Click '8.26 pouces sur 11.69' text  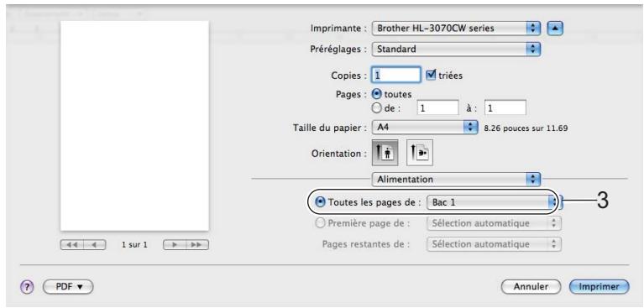(526, 128)
